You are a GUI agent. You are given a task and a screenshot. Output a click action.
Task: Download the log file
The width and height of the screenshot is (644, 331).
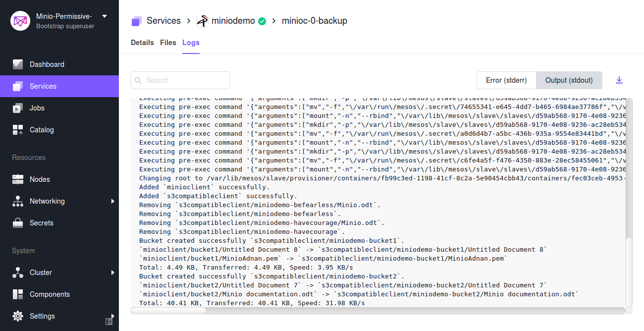point(619,80)
